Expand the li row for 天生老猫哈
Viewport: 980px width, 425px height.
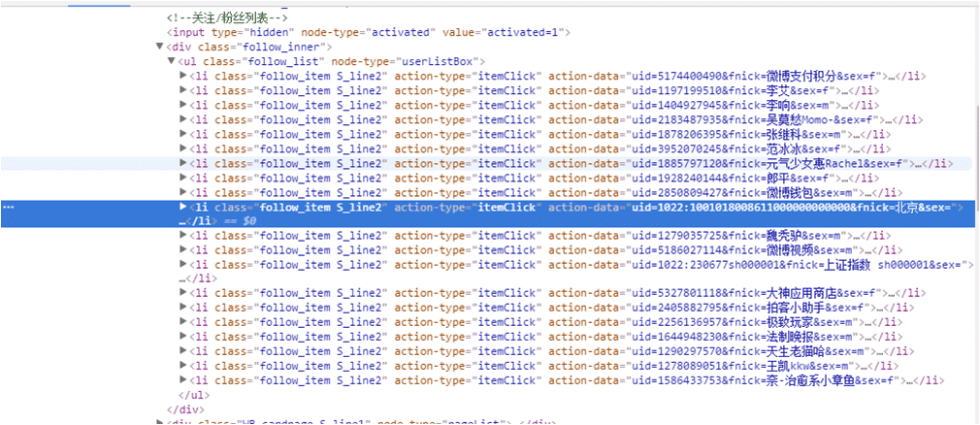(x=183, y=350)
